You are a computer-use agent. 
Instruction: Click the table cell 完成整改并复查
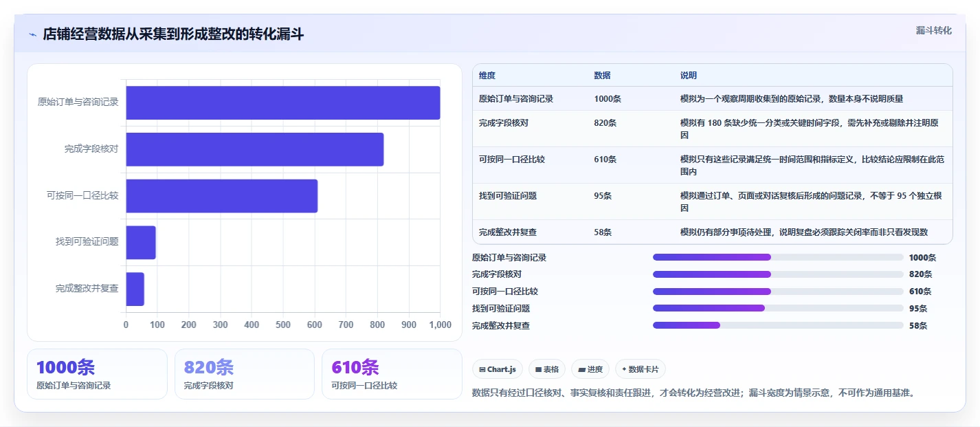click(x=508, y=232)
